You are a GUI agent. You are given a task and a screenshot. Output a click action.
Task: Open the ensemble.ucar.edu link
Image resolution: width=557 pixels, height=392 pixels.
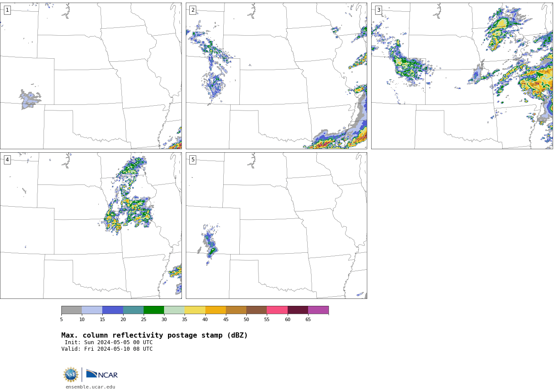point(91,387)
